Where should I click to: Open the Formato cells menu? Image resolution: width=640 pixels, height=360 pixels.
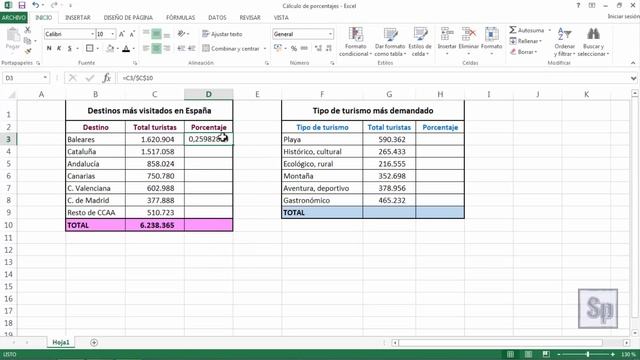tap(491, 42)
